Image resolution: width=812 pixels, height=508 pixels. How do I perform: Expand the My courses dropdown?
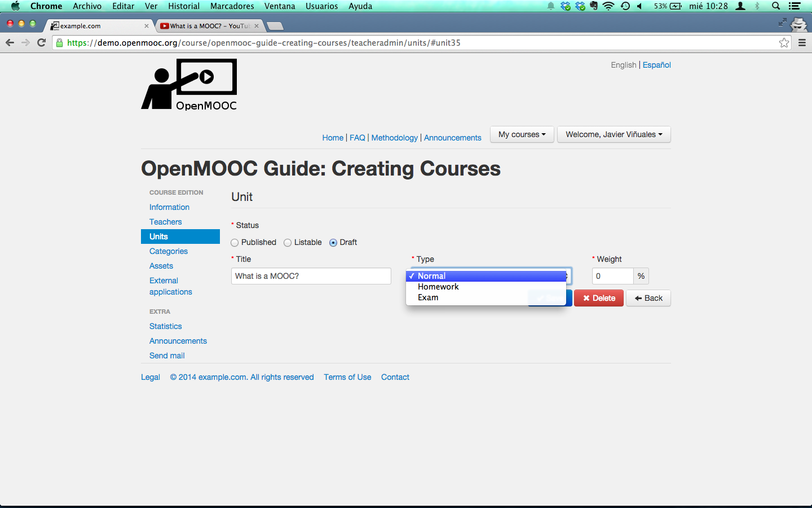click(522, 134)
